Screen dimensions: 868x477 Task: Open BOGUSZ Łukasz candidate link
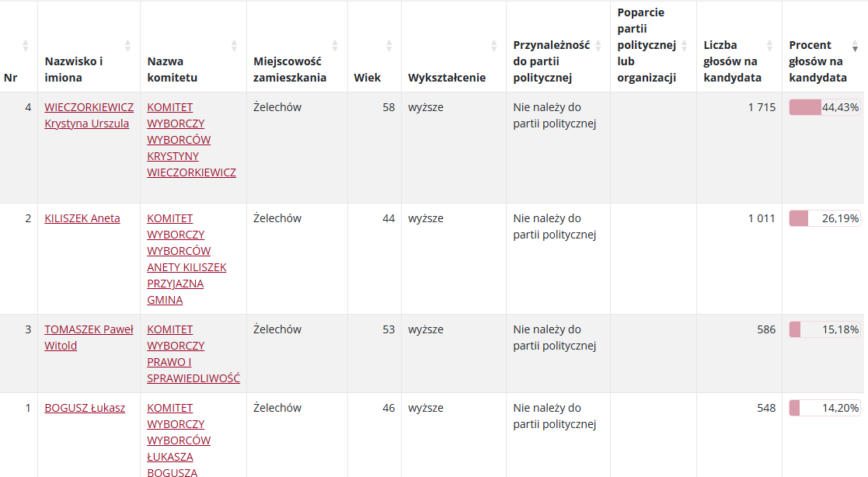[x=85, y=408]
